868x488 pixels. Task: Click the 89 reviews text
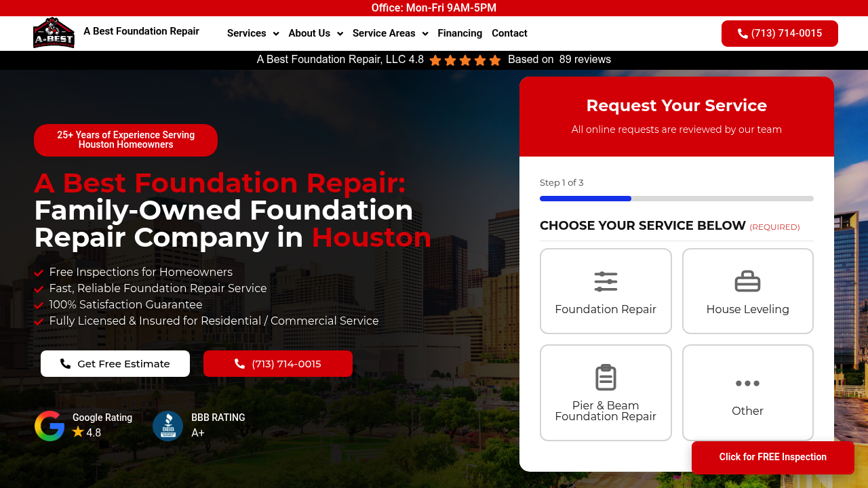pos(585,60)
